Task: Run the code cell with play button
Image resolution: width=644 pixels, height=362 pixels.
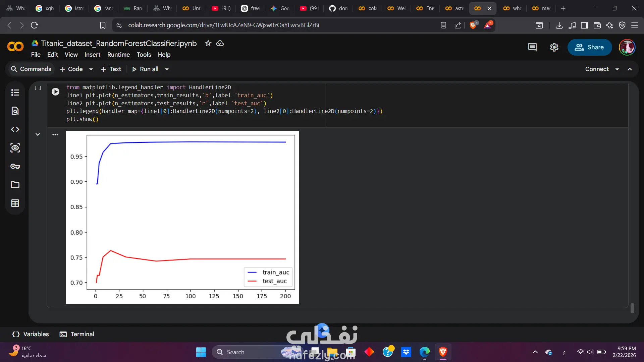Action: (x=56, y=92)
